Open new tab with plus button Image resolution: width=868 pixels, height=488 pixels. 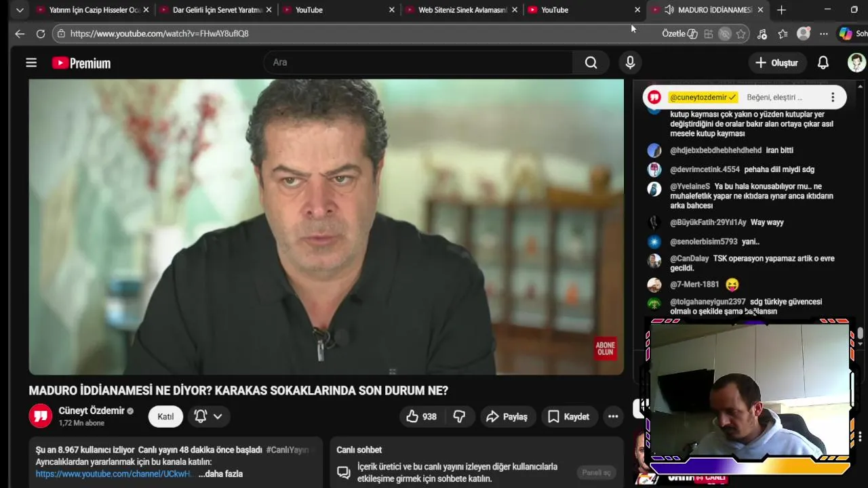(781, 9)
